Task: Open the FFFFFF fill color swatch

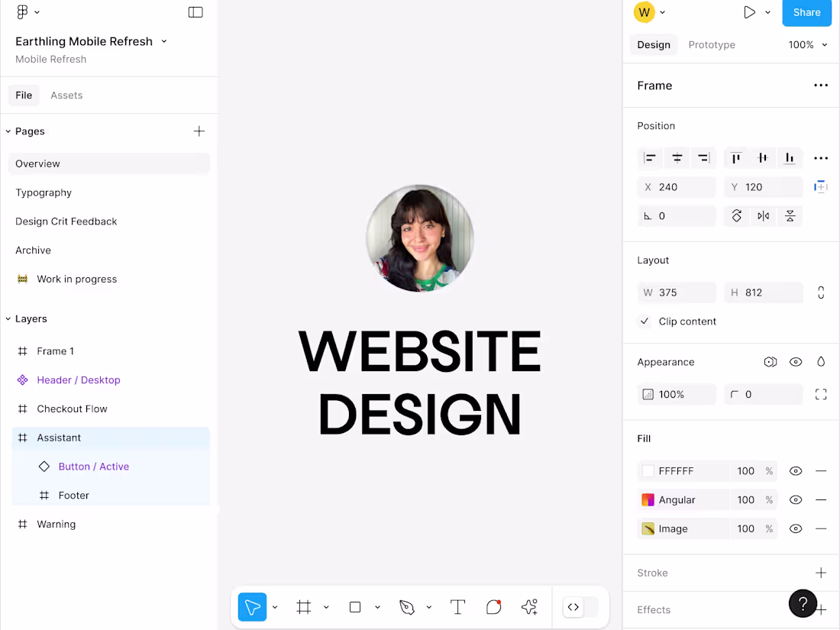Action: click(x=648, y=471)
